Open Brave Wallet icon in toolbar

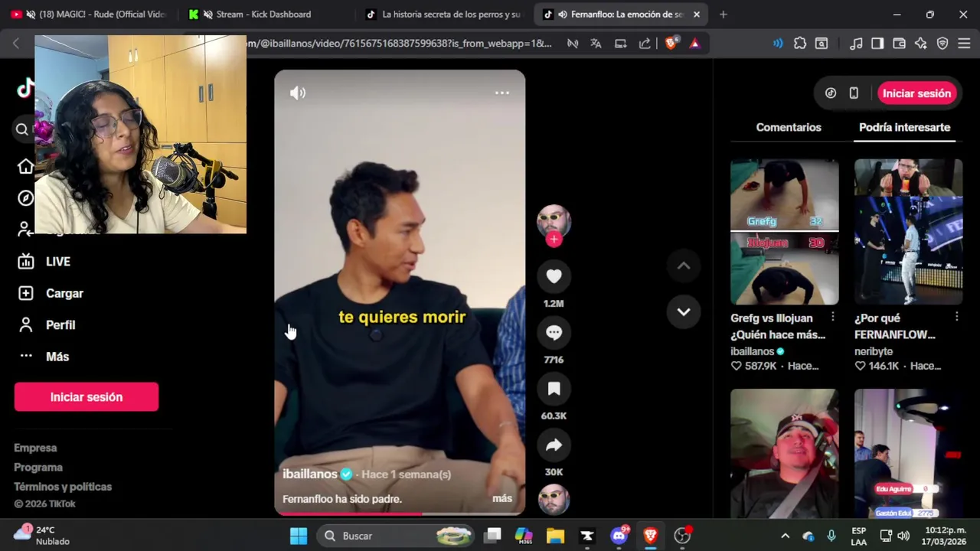[900, 44]
